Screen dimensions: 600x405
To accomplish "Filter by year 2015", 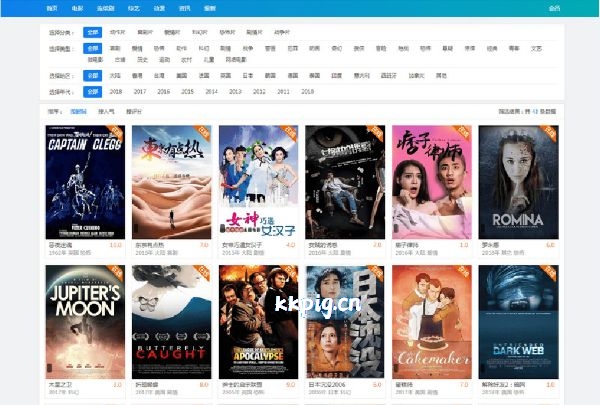I will [x=187, y=91].
